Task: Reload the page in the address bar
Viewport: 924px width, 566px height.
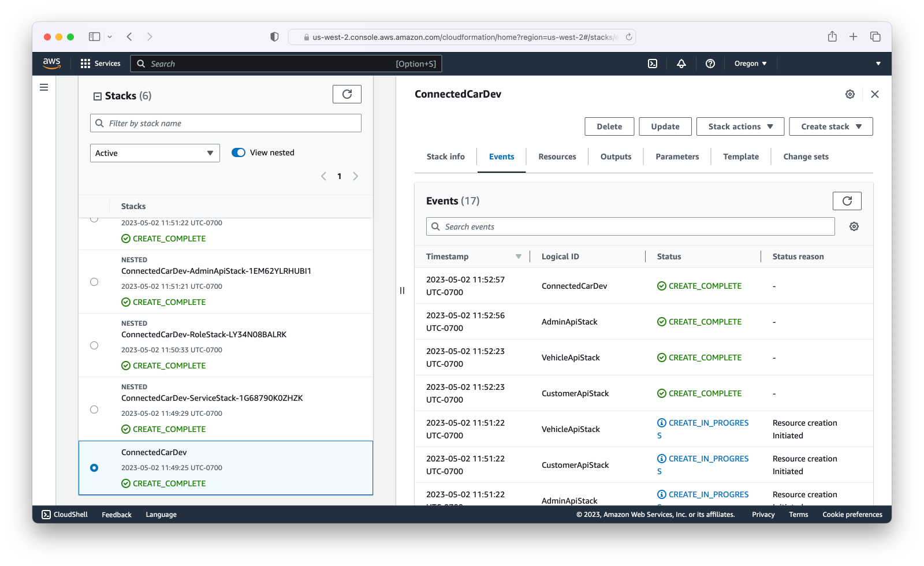Action: coord(629,37)
